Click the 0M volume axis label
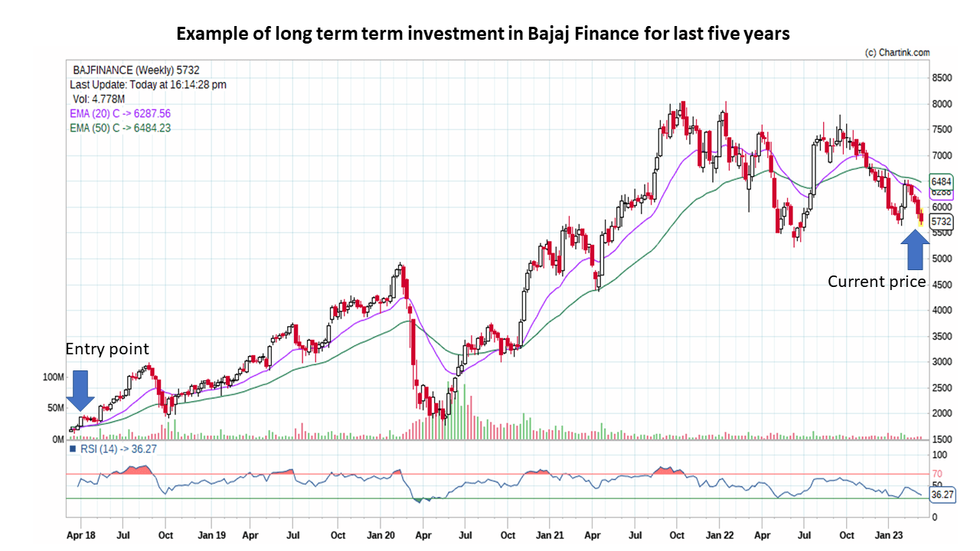 coord(57,440)
